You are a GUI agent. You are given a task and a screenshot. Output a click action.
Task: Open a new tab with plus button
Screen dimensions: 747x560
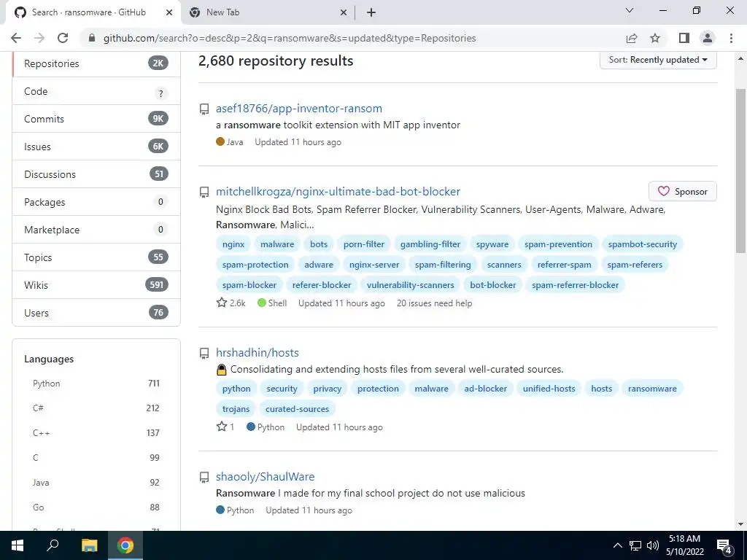[x=371, y=12]
